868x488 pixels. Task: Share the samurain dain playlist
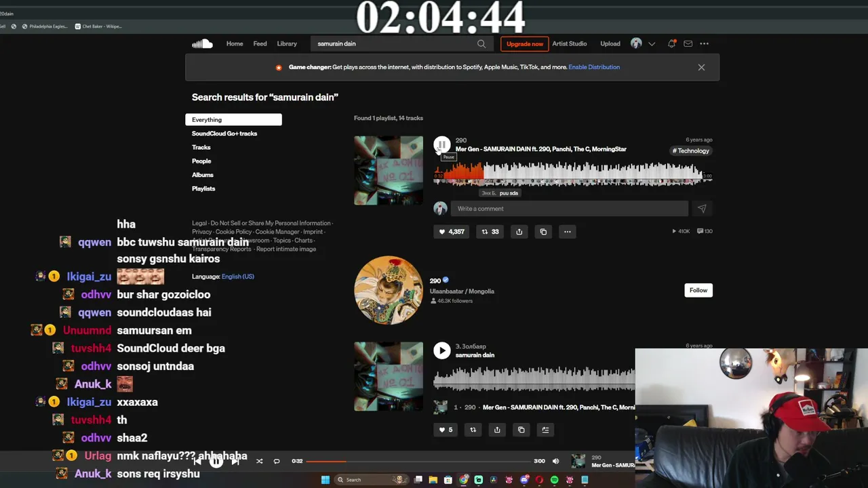[497, 430]
